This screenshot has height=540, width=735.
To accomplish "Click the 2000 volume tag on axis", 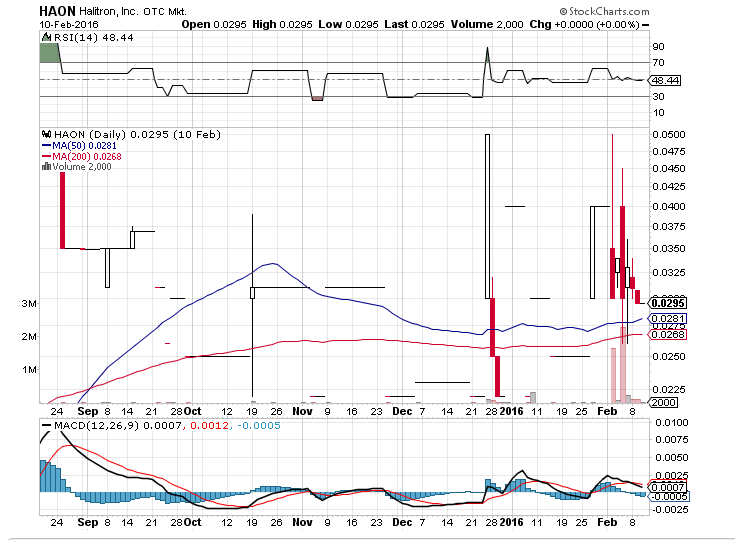I will (663, 402).
